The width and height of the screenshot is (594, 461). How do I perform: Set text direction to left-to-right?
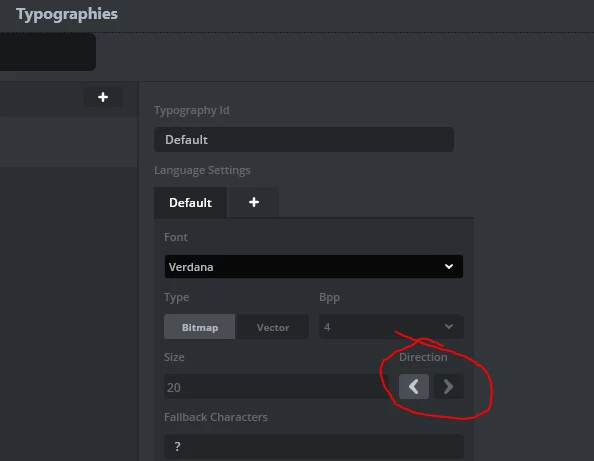[x=449, y=386]
